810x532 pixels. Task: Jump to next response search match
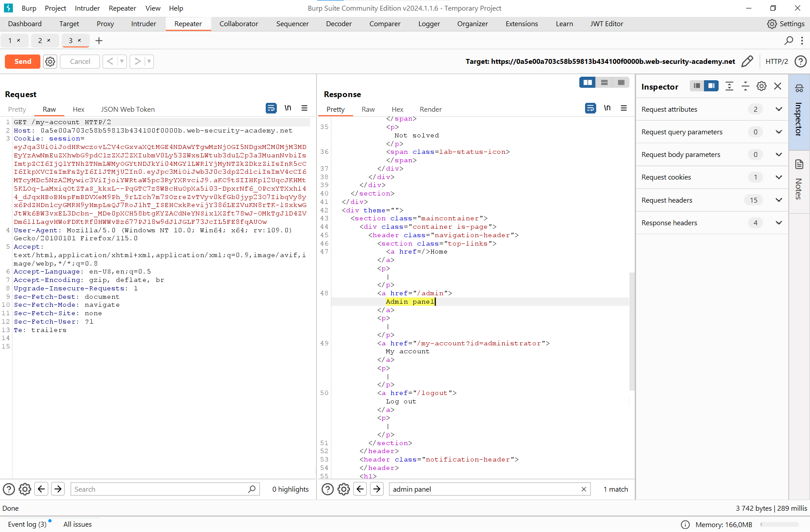377,489
